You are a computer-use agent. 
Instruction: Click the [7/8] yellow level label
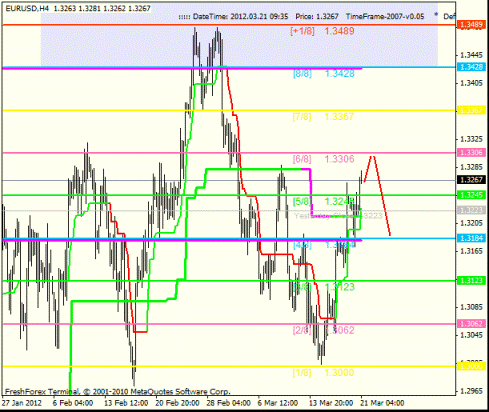pyautogui.click(x=302, y=117)
